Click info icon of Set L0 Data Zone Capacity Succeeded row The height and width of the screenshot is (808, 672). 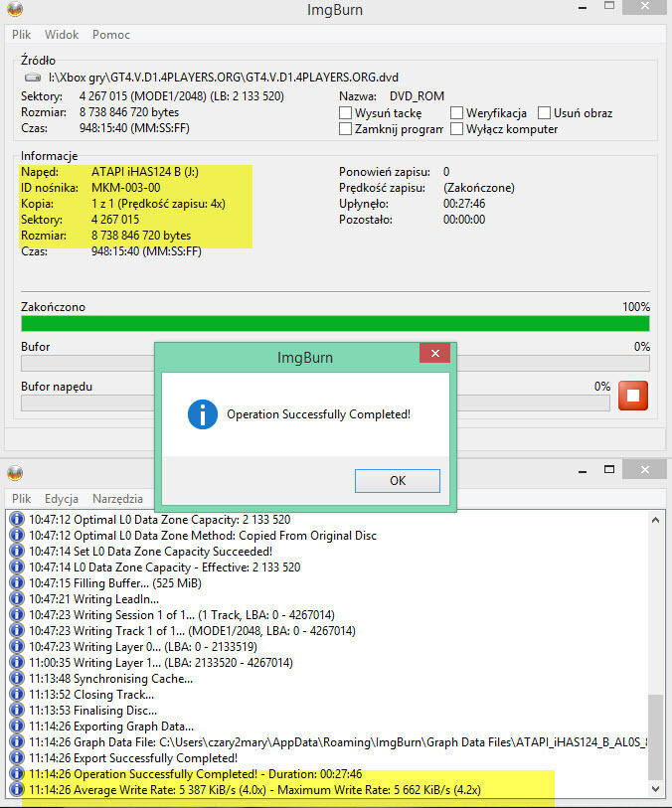(17, 551)
